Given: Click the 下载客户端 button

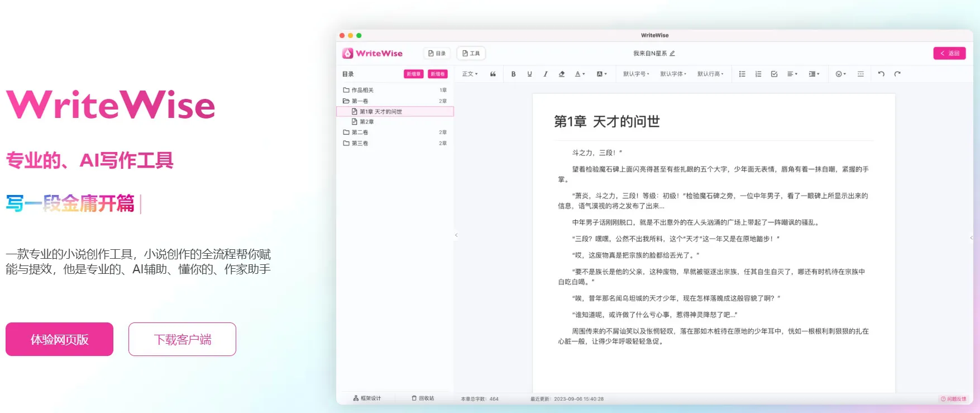Looking at the screenshot, I should [x=182, y=339].
